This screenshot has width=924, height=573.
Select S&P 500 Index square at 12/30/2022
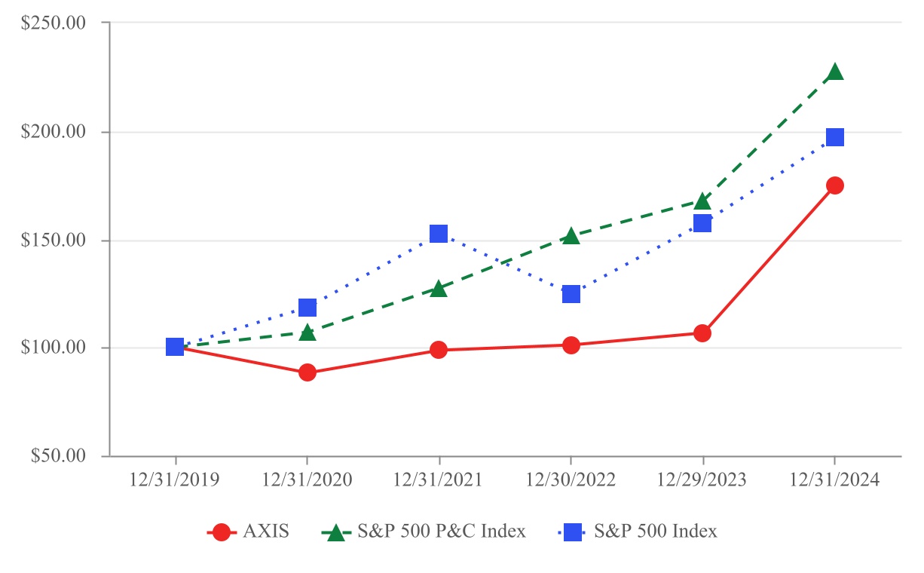[571, 294]
